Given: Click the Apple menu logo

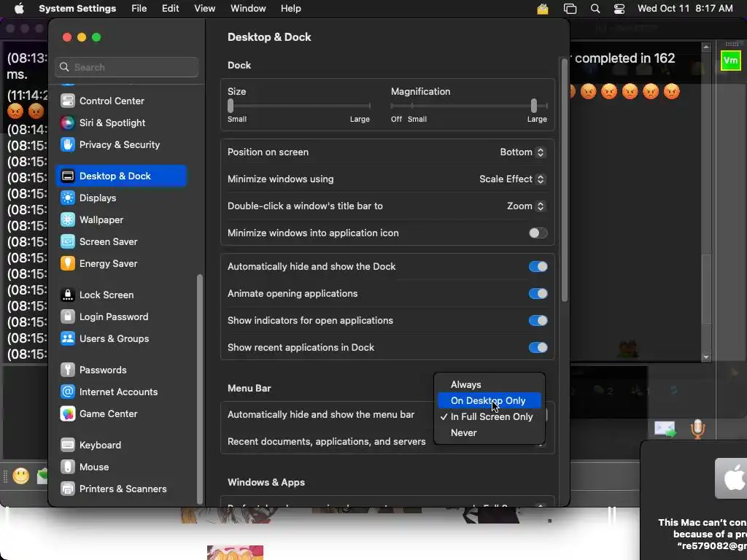Looking at the screenshot, I should 19,9.
